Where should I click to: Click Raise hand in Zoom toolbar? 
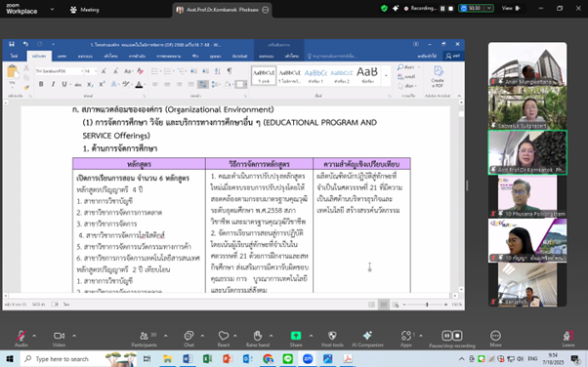point(258,339)
